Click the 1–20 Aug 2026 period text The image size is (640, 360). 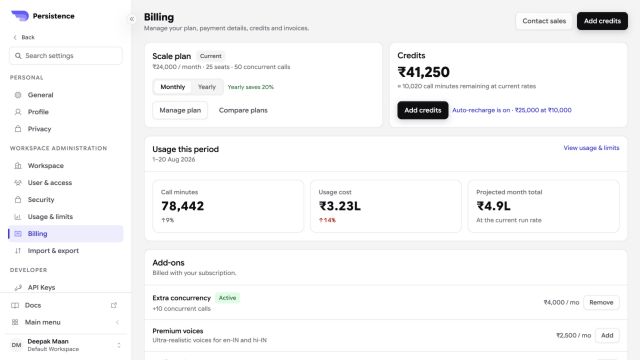click(x=174, y=160)
